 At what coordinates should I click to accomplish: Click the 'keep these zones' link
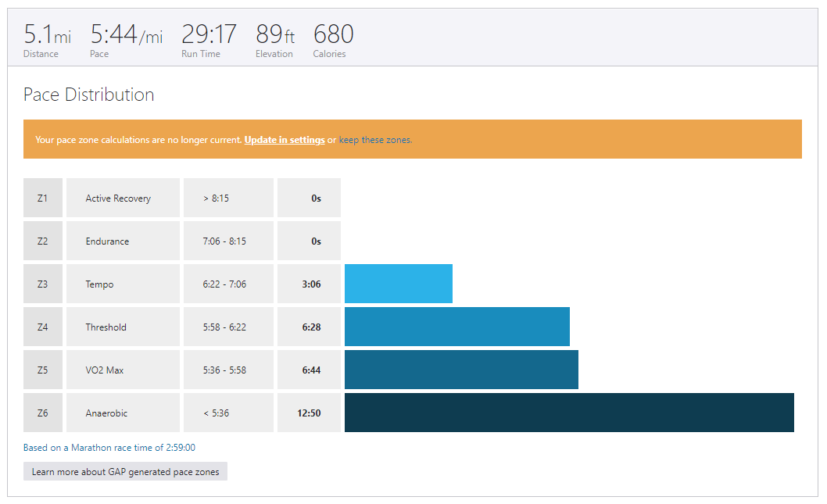point(375,140)
